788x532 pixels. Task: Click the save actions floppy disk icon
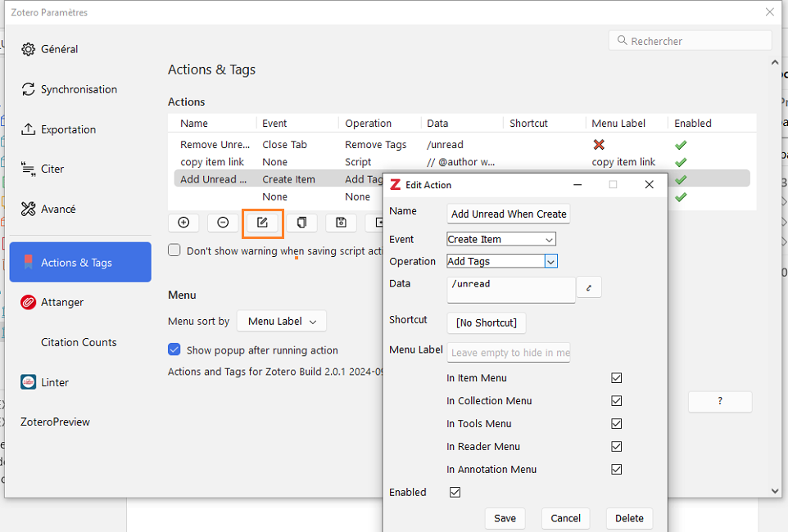[342, 223]
